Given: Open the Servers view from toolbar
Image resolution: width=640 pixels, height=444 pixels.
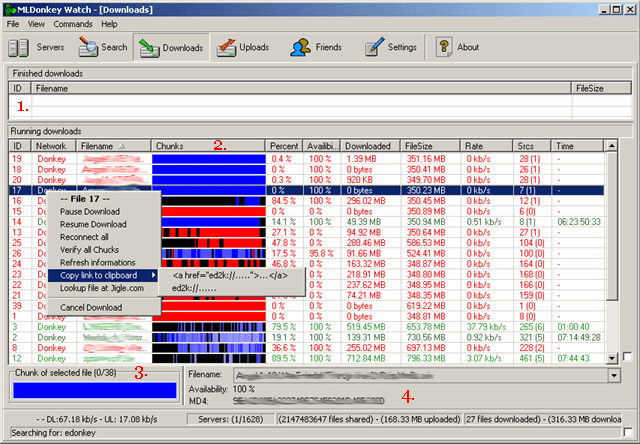Looking at the screenshot, I should click(x=40, y=47).
